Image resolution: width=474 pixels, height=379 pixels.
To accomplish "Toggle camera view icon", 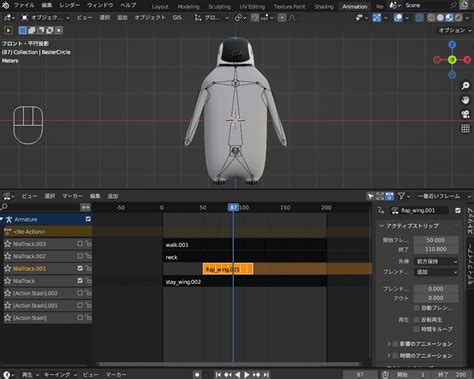I will pos(465,114).
